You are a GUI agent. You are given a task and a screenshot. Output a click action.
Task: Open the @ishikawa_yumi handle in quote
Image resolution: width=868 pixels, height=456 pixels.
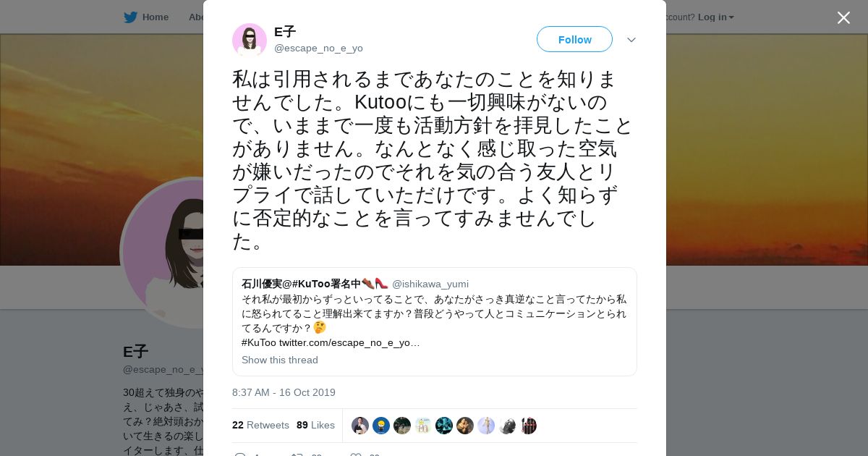click(x=430, y=284)
